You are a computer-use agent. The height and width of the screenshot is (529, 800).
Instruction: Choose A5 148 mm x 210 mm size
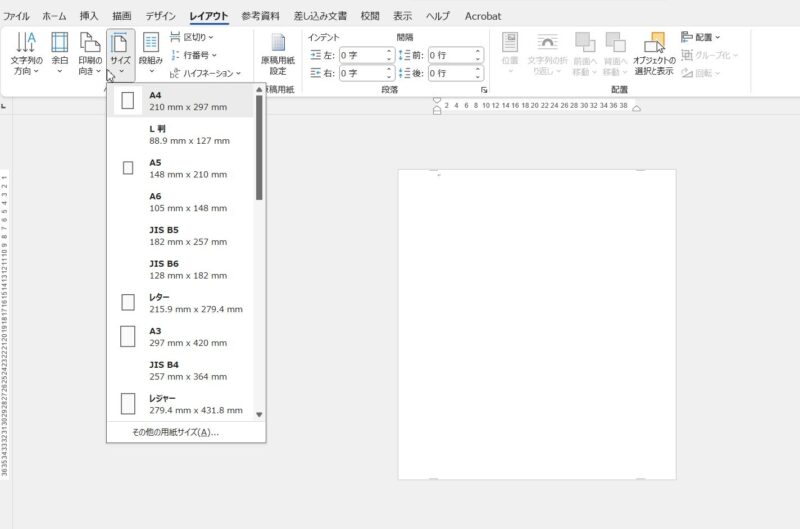click(x=181, y=168)
